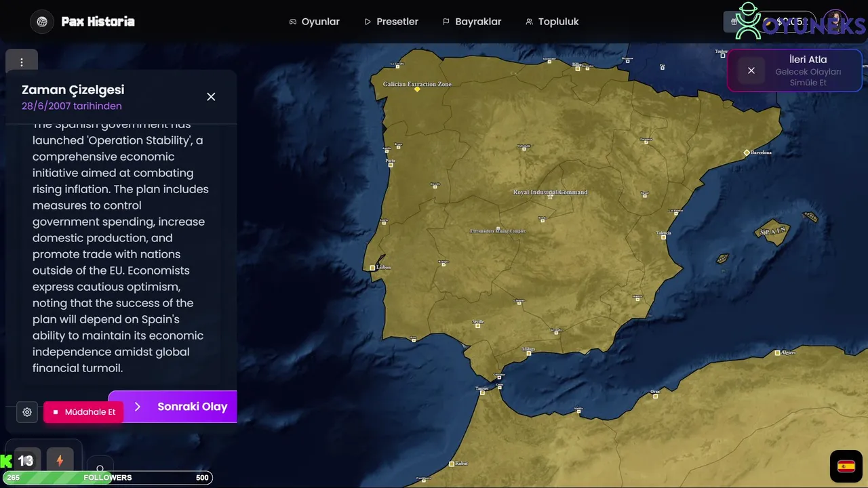Click the Operation Stability event text
868x488 pixels.
coord(121,247)
